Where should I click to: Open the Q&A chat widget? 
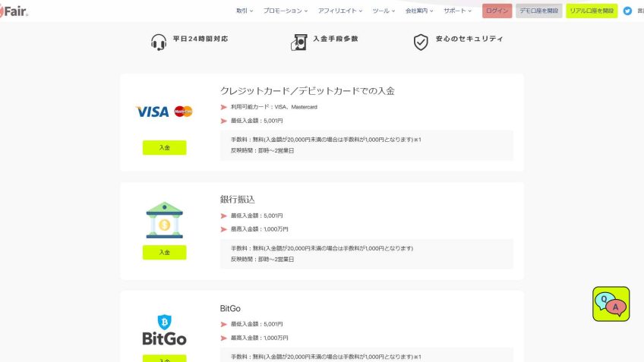pos(611,304)
